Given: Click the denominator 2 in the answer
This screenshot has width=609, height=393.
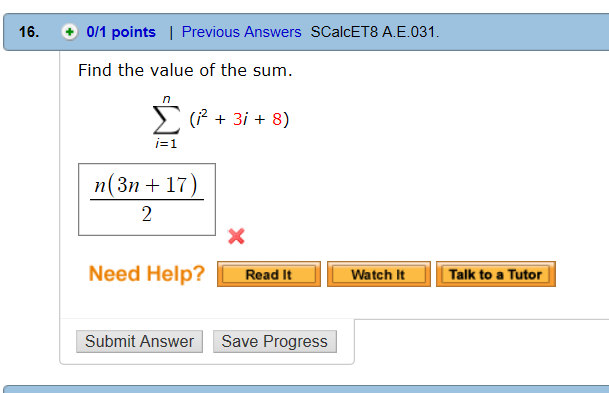Looking at the screenshot, I should click(146, 214).
